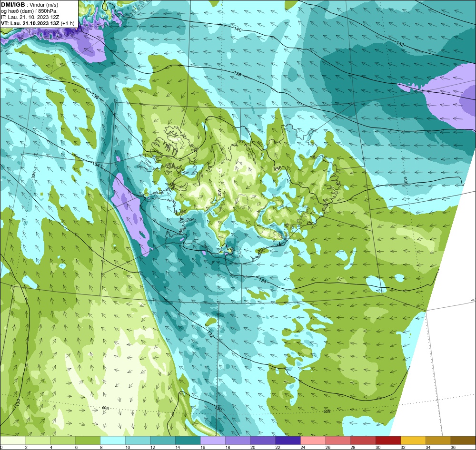Screen dimensions: 476x450
Task: Click the legend value 32
Action: [403, 447]
